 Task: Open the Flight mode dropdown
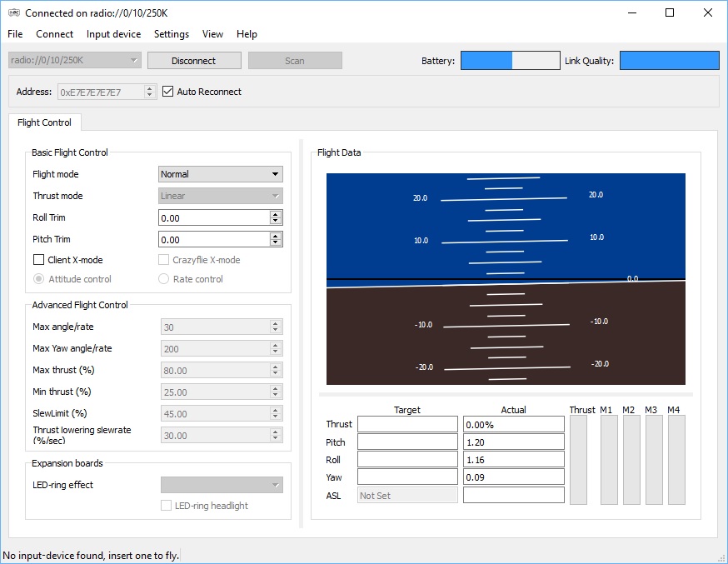(x=220, y=174)
